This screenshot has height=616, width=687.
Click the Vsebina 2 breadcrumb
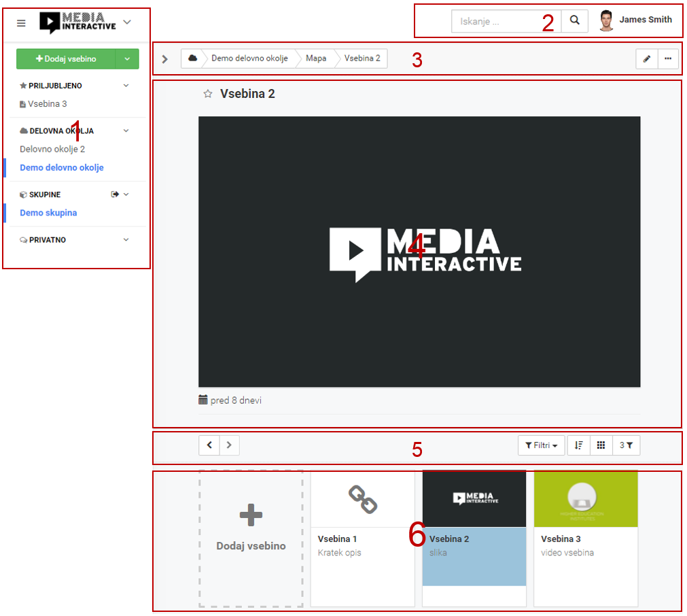pyautogui.click(x=362, y=58)
